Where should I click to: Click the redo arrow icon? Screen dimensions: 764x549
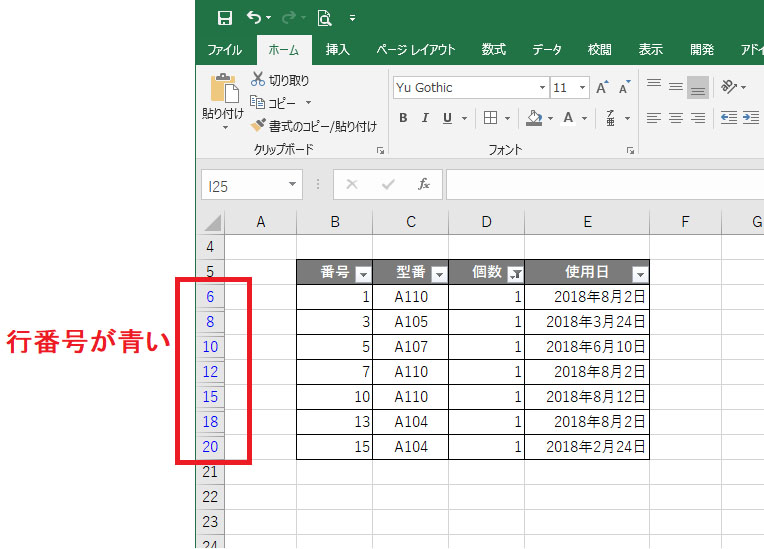(x=289, y=18)
